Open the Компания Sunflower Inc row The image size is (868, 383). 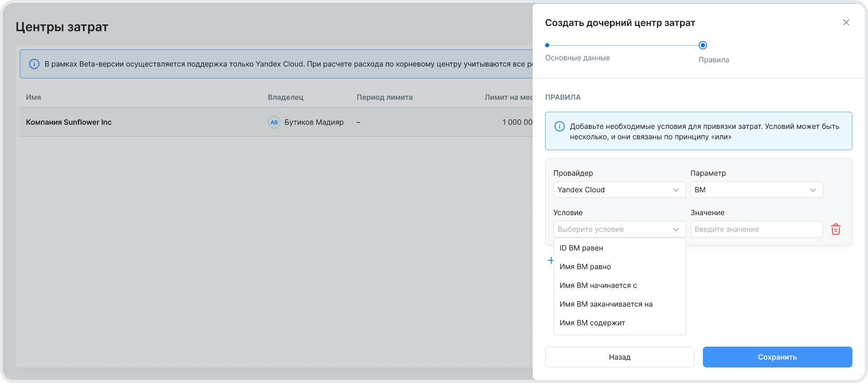click(x=69, y=122)
